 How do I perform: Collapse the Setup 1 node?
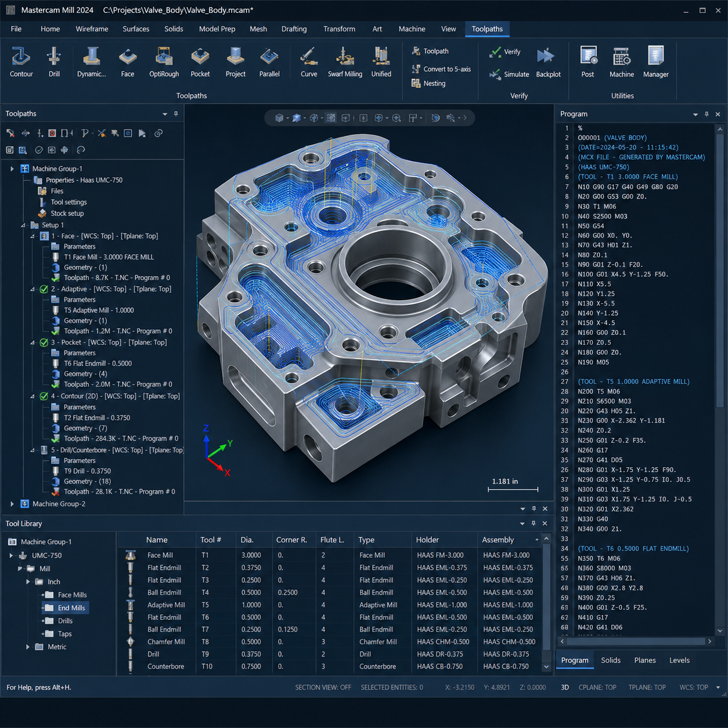(23, 225)
